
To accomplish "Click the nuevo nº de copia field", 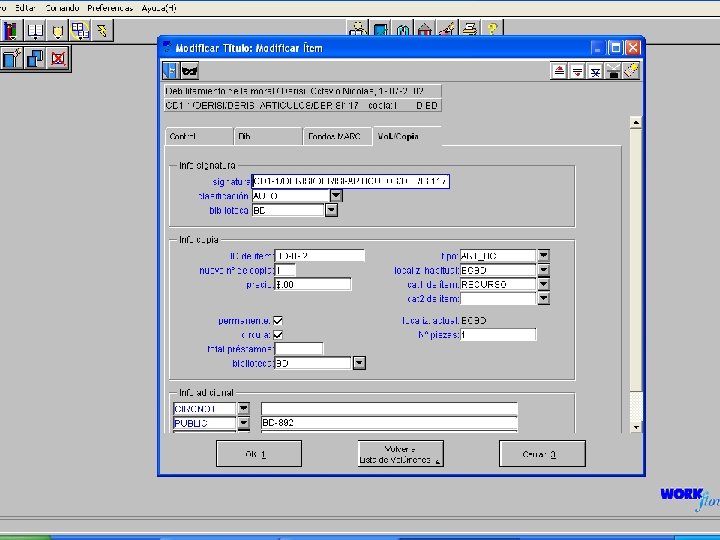I will [285, 270].
